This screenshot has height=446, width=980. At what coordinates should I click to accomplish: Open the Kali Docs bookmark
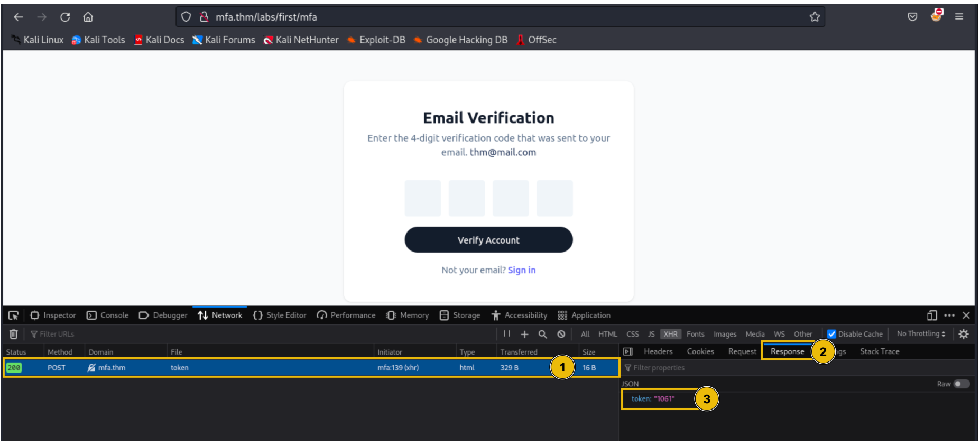click(x=159, y=40)
